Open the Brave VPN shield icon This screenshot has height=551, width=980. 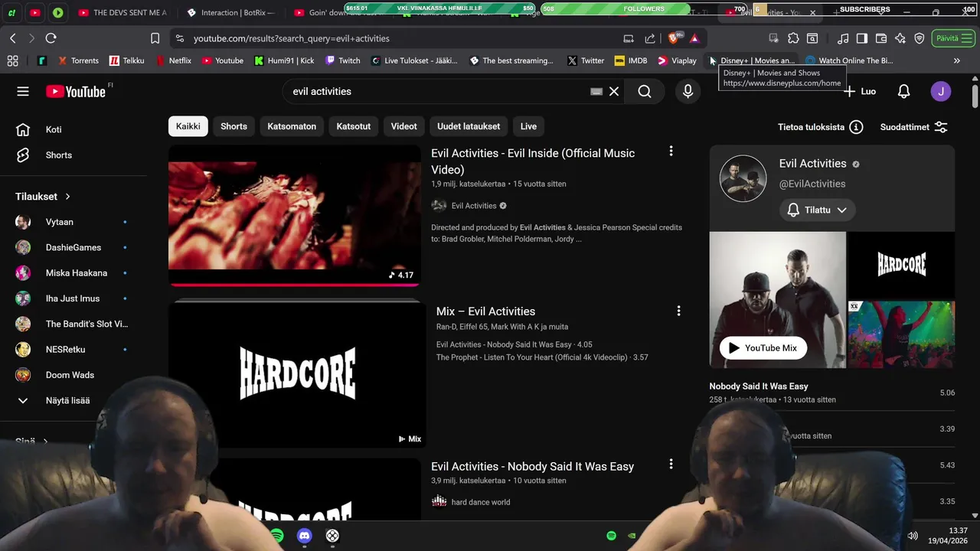[920, 38]
